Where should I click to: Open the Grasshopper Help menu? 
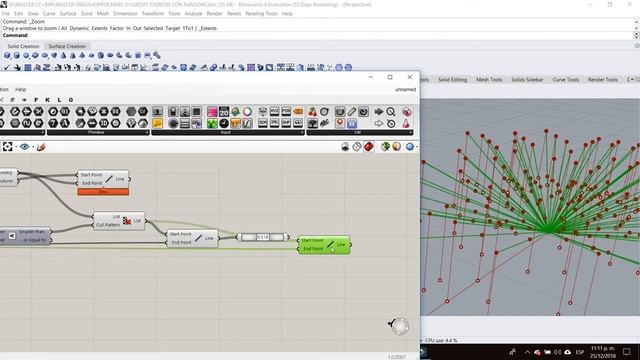(x=20, y=89)
